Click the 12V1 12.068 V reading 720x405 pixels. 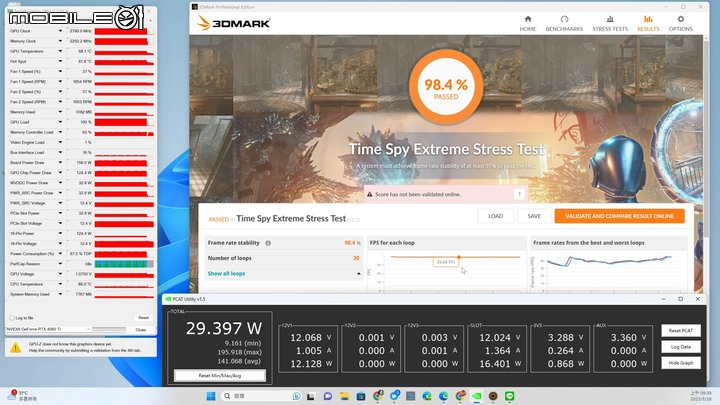pyautogui.click(x=310, y=338)
